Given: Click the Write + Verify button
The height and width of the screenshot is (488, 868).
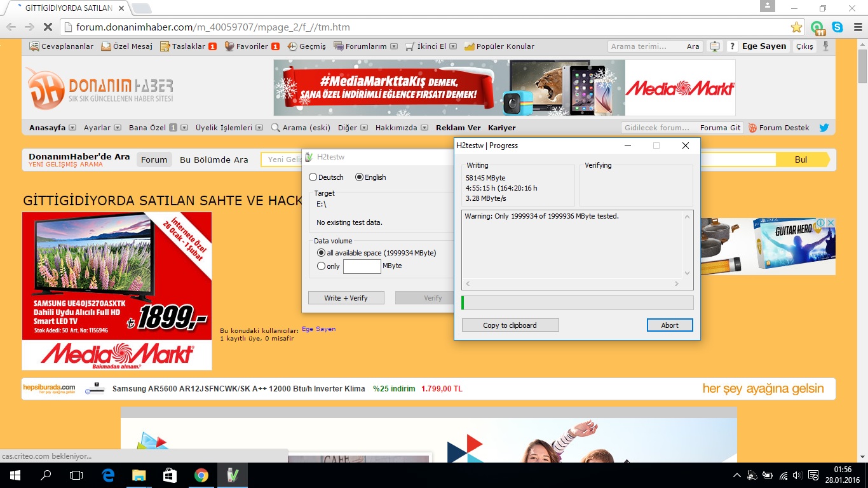Looking at the screenshot, I should tap(346, 298).
